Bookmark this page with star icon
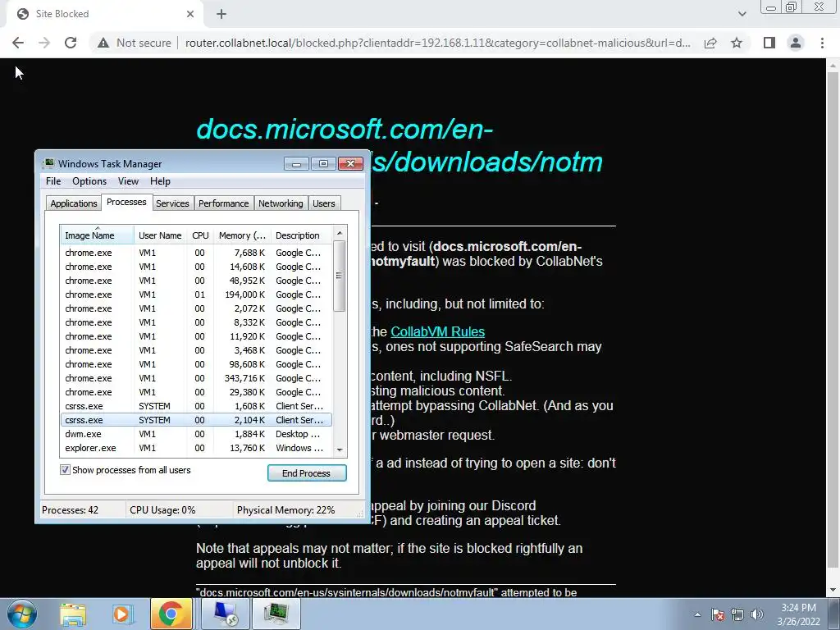Image resolution: width=840 pixels, height=630 pixels. (737, 43)
